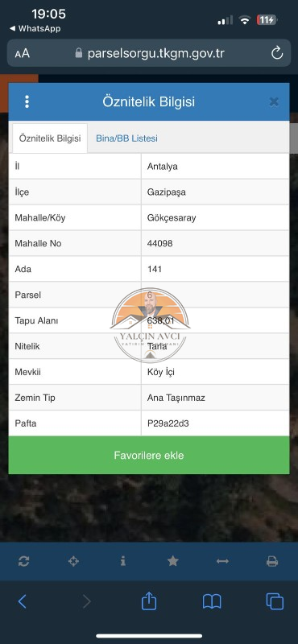Tap the refresh arrows icon in map toolbar
The image size is (298, 644).
coord(24,561)
